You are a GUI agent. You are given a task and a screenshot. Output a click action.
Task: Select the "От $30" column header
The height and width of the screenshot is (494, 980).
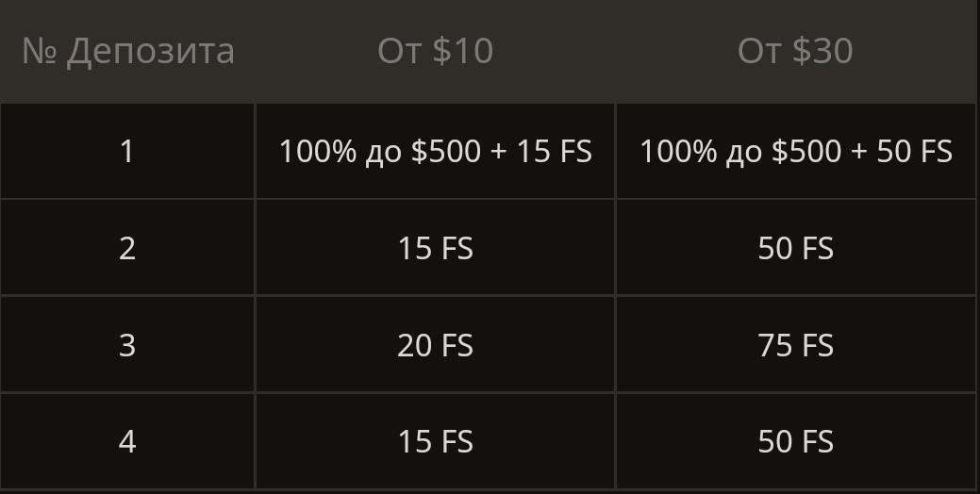coord(795,51)
